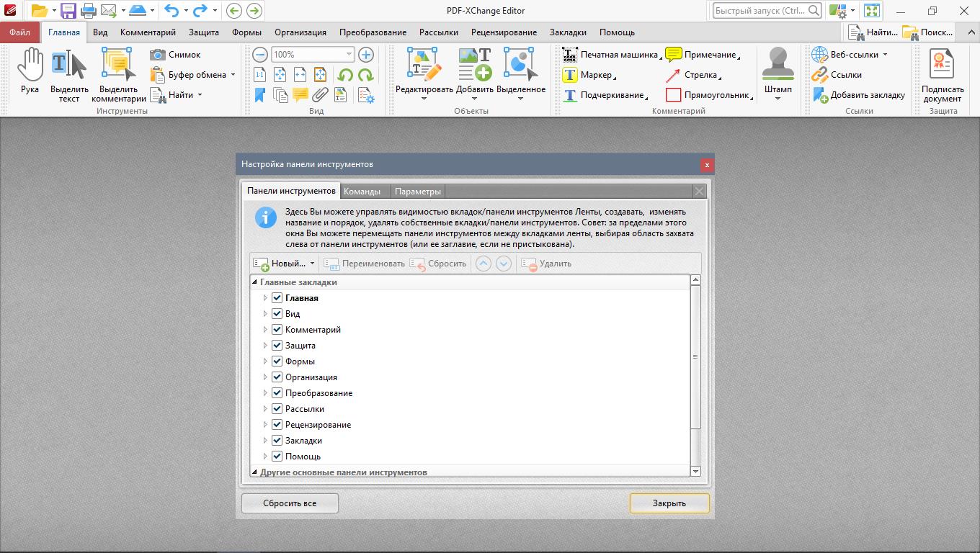Open the Буфер обмена dropdown arrow
980x553 pixels.
(233, 75)
